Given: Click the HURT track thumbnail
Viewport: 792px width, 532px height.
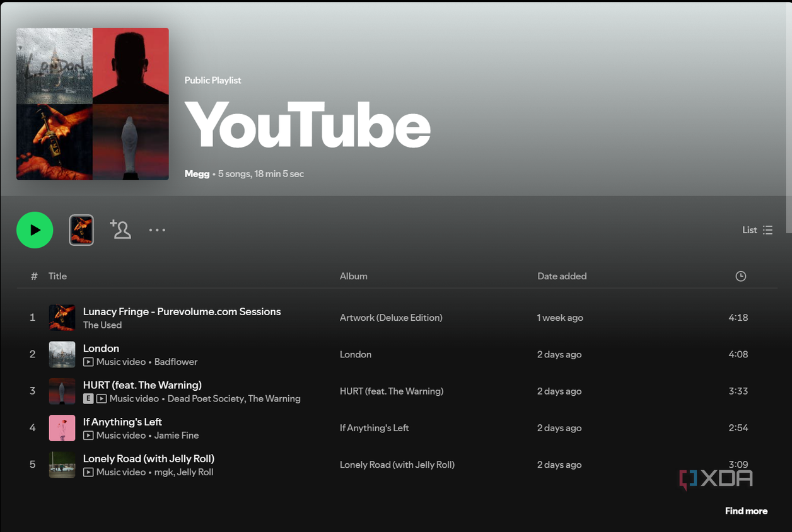Looking at the screenshot, I should tap(62, 391).
